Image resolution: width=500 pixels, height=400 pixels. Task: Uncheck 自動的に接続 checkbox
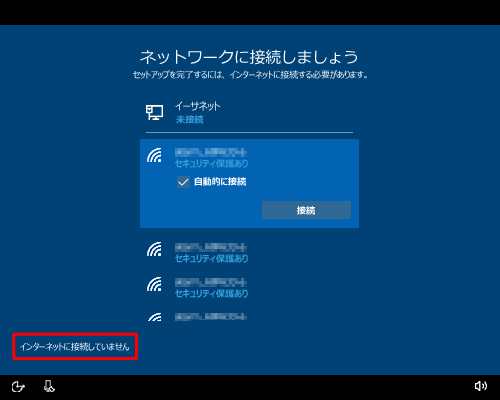183,182
